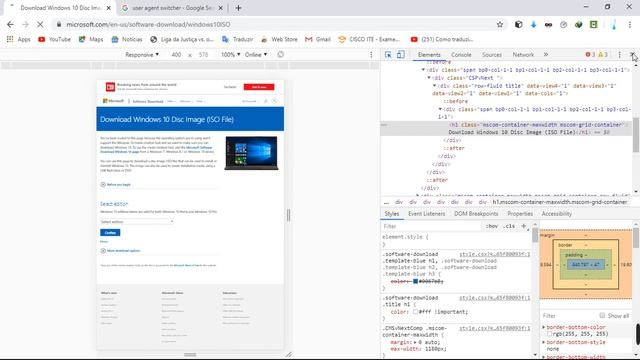
Task: Expand border-bottom-style computed property
Action: tap(544, 342)
